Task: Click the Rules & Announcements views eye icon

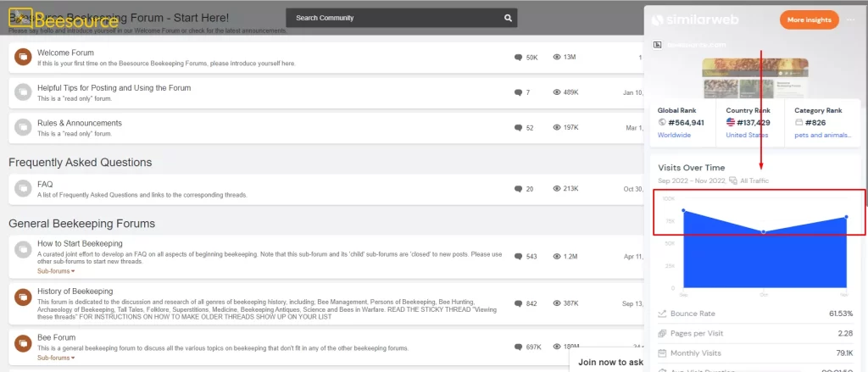Action: (557, 127)
